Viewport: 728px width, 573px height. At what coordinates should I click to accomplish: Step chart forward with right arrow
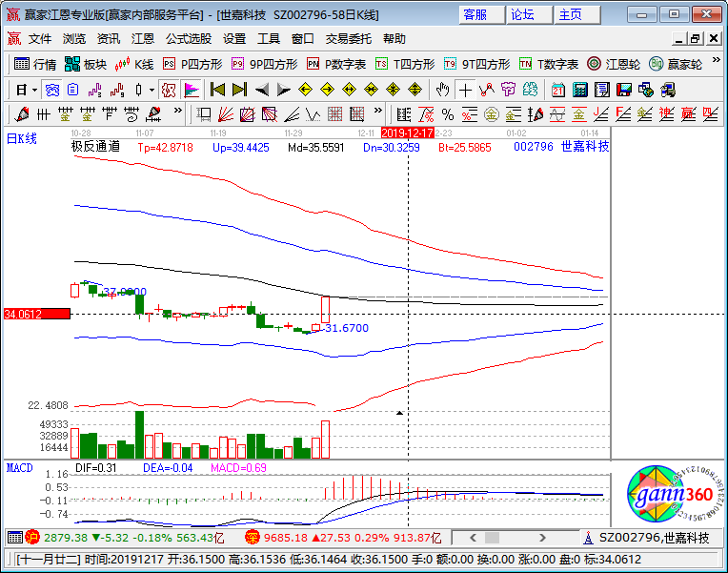[x=283, y=90]
